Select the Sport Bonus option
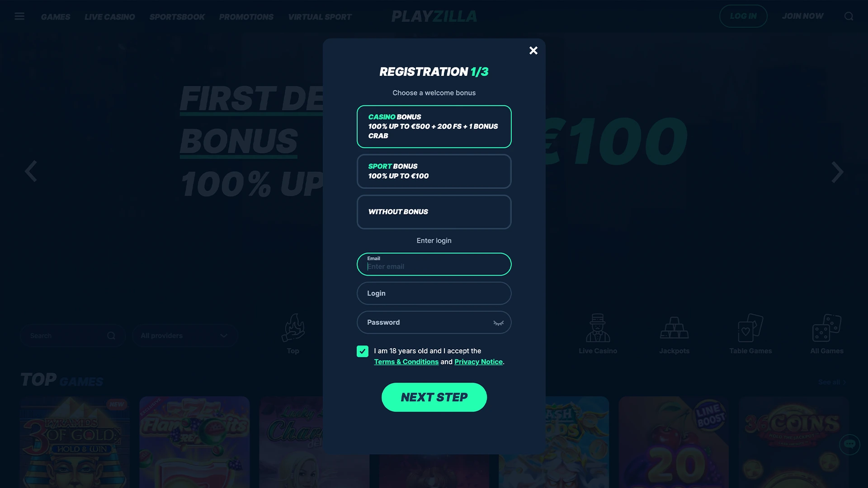The height and width of the screenshot is (488, 868). coord(434,171)
